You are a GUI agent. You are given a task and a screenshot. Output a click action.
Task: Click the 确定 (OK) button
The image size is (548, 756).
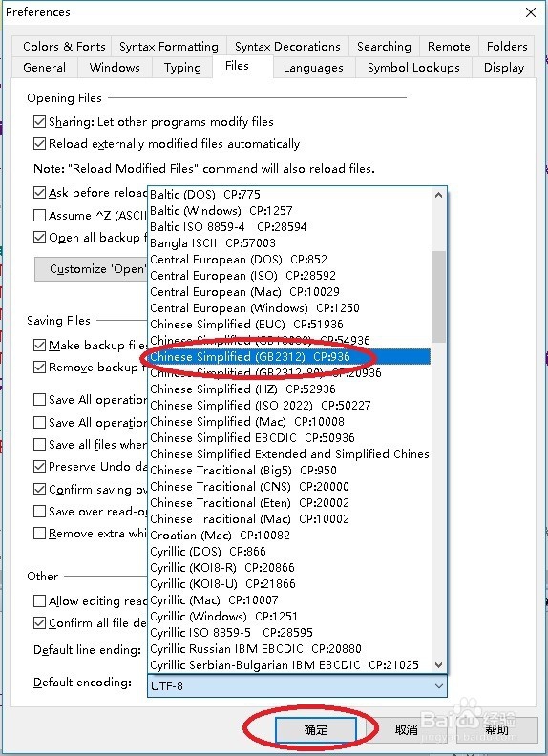pos(316,730)
